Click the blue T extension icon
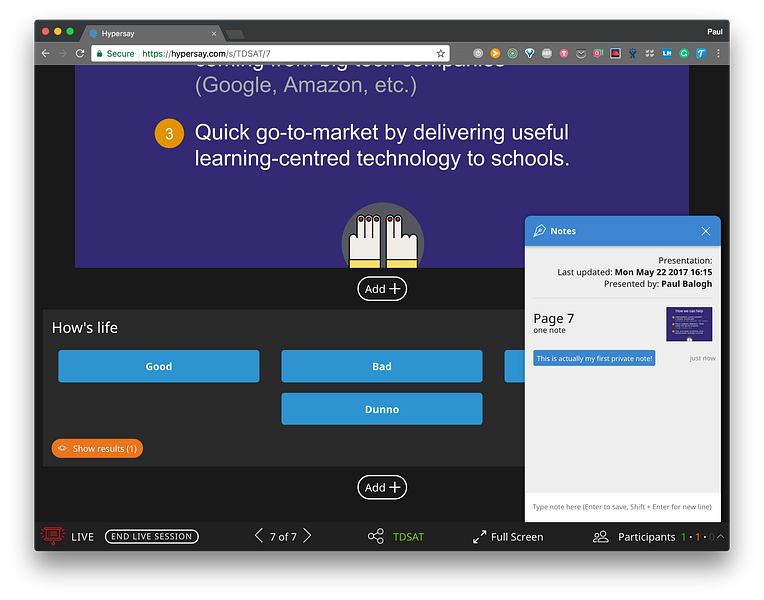 tap(701, 54)
